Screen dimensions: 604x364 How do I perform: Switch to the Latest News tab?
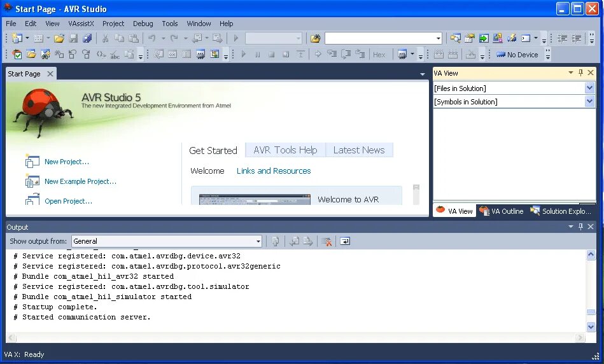[x=359, y=150]
